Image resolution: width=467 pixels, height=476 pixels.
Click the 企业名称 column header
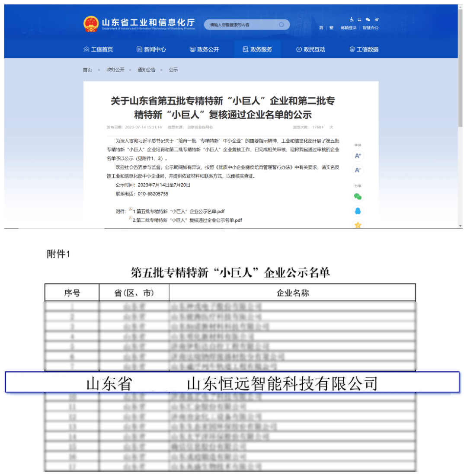(292, 293)
